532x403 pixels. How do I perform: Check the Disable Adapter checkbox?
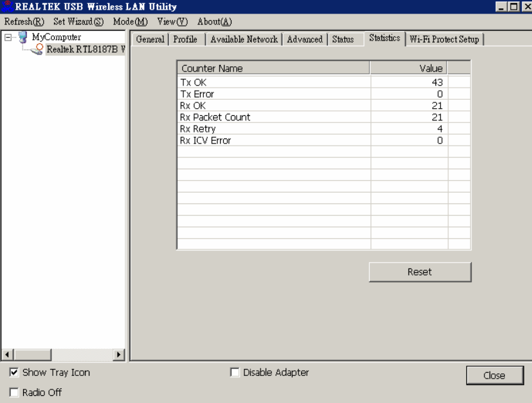coord(234,373)
